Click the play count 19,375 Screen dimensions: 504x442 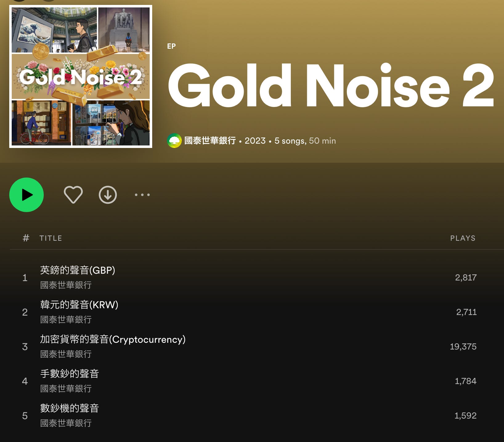point(463,347)
